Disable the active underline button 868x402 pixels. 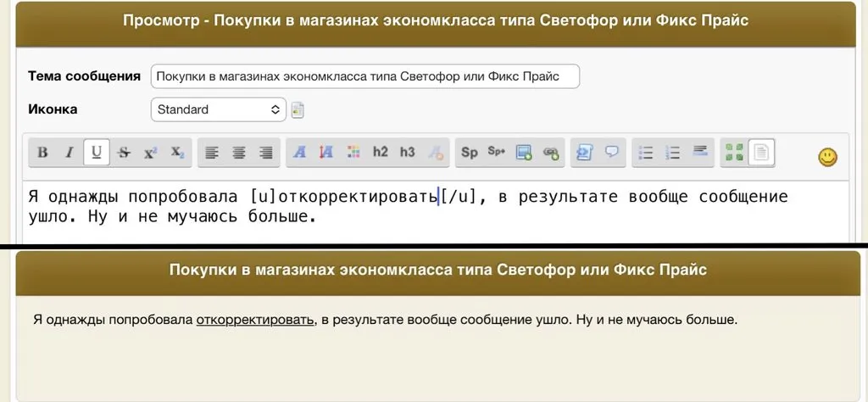click(x=97, y=153)
